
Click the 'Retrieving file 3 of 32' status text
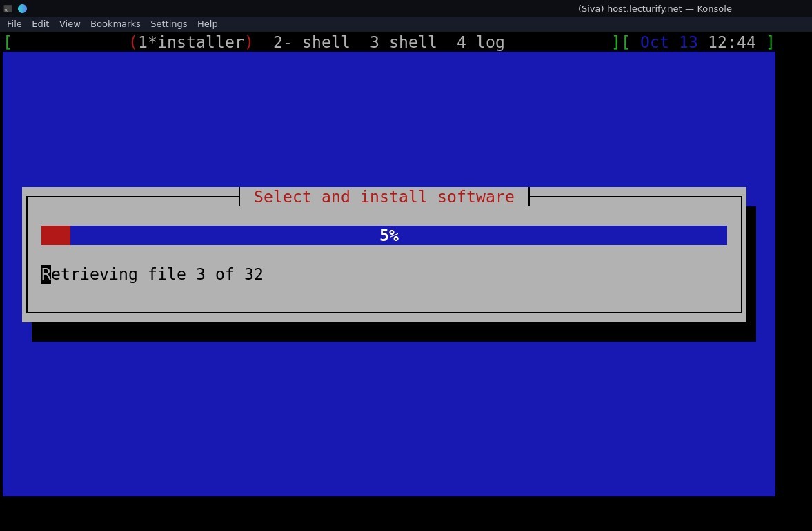click(152, 274)
